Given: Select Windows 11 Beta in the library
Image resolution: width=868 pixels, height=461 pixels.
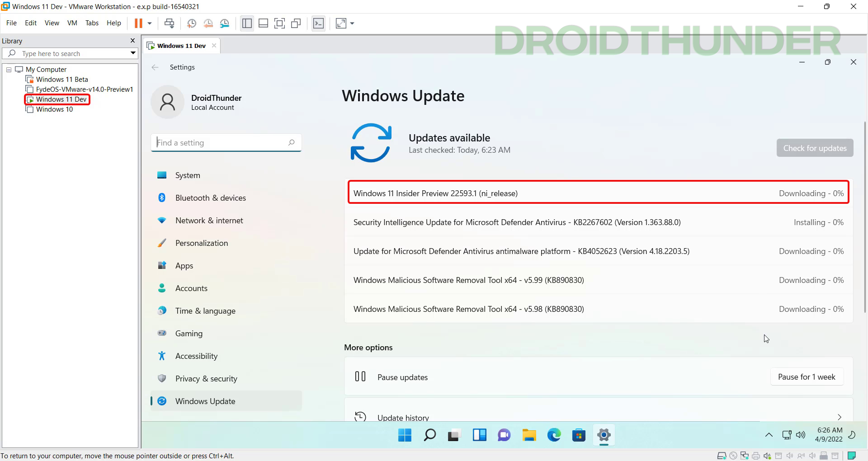Looking at the screenshot, I should (62, 80).
